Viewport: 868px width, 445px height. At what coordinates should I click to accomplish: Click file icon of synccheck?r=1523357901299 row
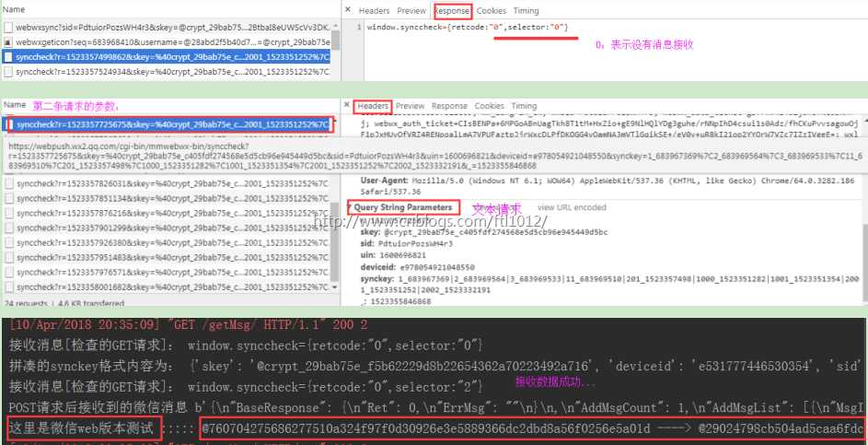coord(9,228)
